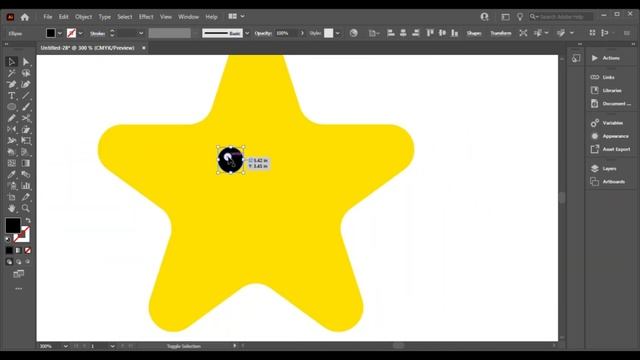This screenshot has width=640, height=360.
Task: Set paint mode to None
Action: point(27,250)
